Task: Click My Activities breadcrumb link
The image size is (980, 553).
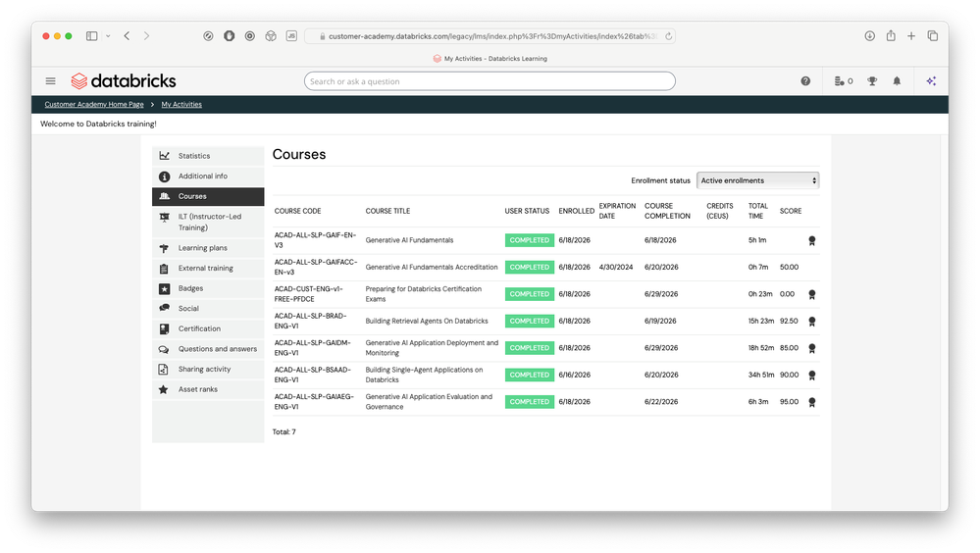Action: coord(181,104)
